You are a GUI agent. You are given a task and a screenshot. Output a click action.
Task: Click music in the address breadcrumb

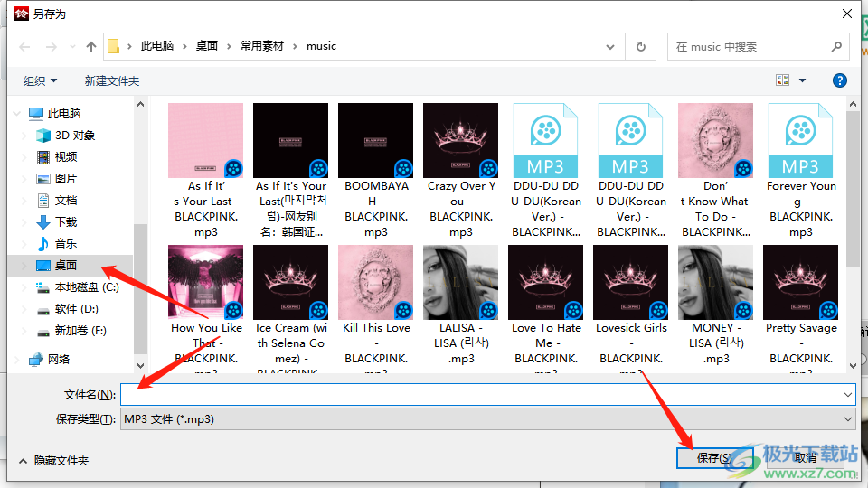point(321,46)
